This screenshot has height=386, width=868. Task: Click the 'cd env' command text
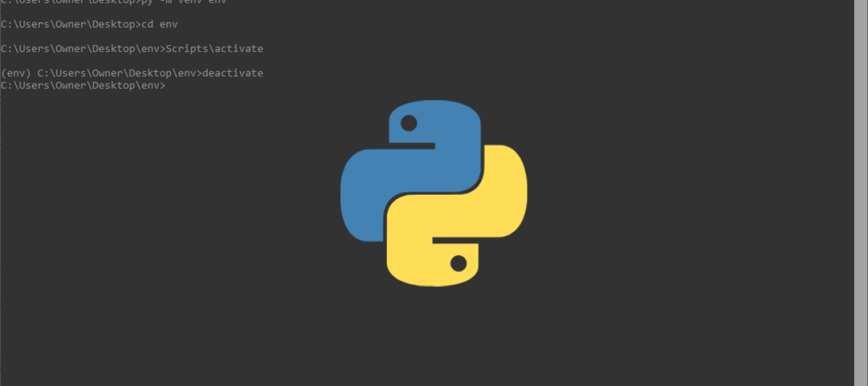coord(159,24)
